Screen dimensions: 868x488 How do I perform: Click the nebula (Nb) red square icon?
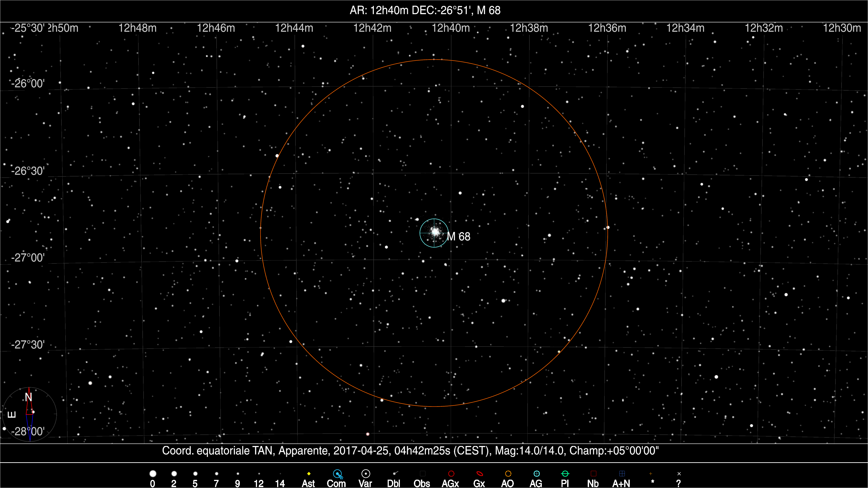coord(593,474)
